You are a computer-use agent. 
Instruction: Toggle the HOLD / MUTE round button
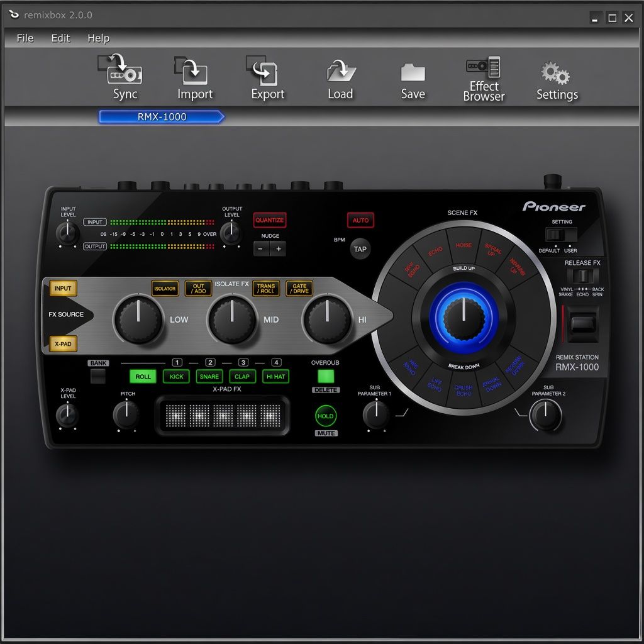point(326,416)
